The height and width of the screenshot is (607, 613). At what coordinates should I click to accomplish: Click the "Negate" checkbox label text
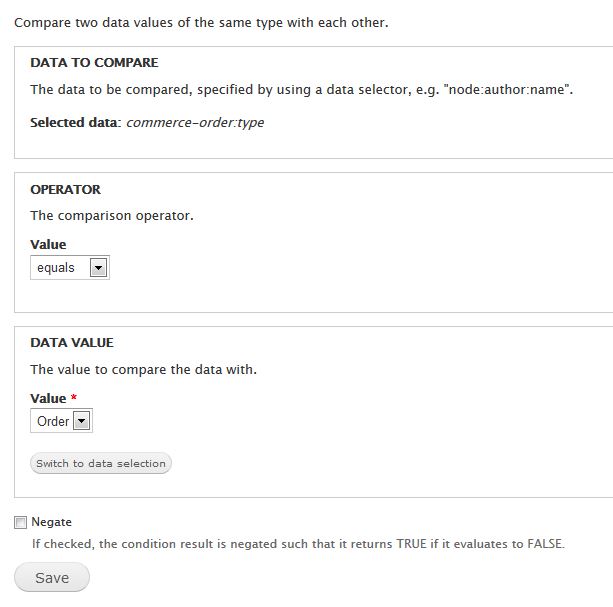pos(52,522)
